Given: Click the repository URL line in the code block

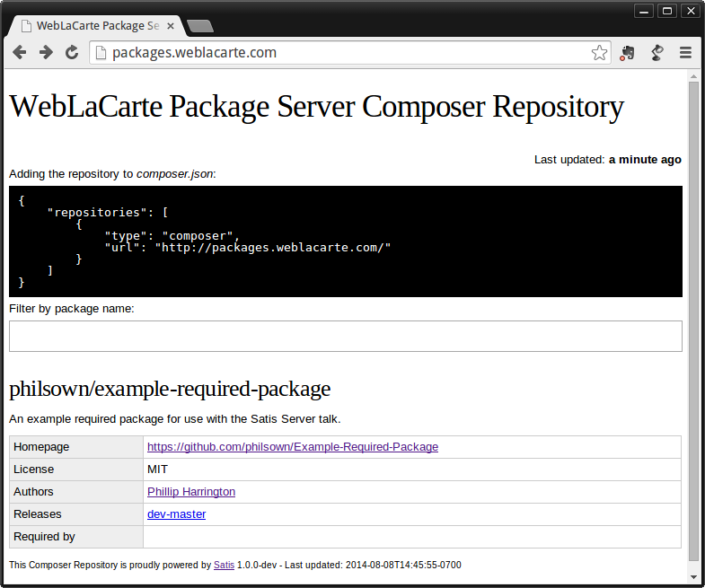Looking at the screenshot, I should click(248, 247).
